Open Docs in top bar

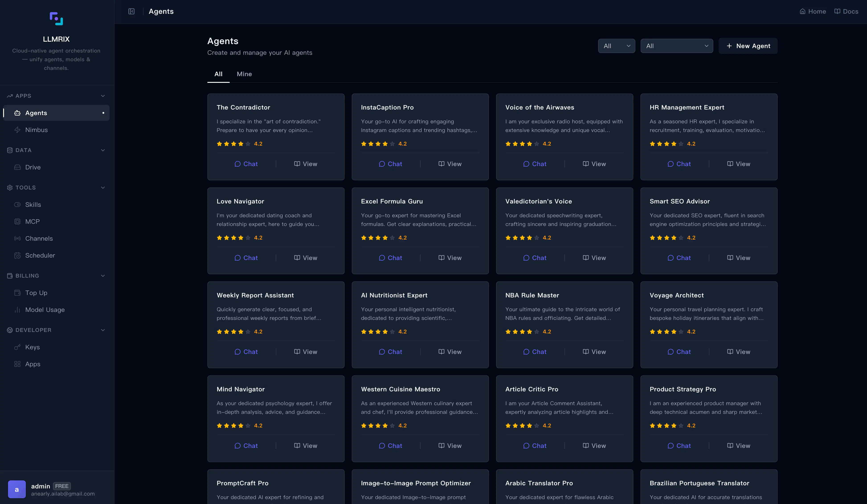click(x=846, y=11)
